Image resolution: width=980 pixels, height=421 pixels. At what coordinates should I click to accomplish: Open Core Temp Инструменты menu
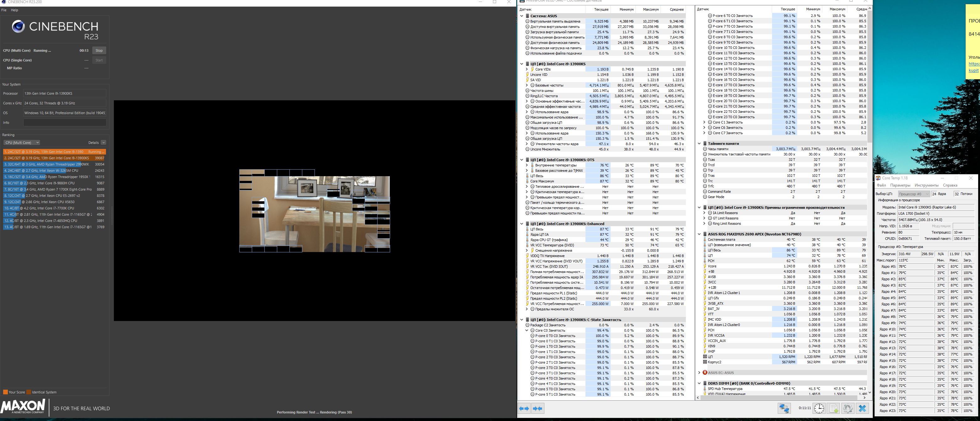926,185
